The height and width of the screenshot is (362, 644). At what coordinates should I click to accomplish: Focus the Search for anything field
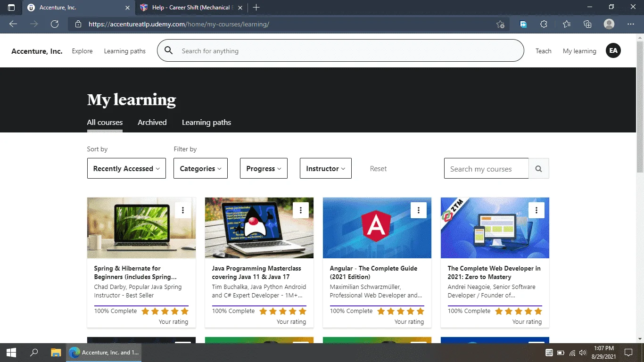340,50
